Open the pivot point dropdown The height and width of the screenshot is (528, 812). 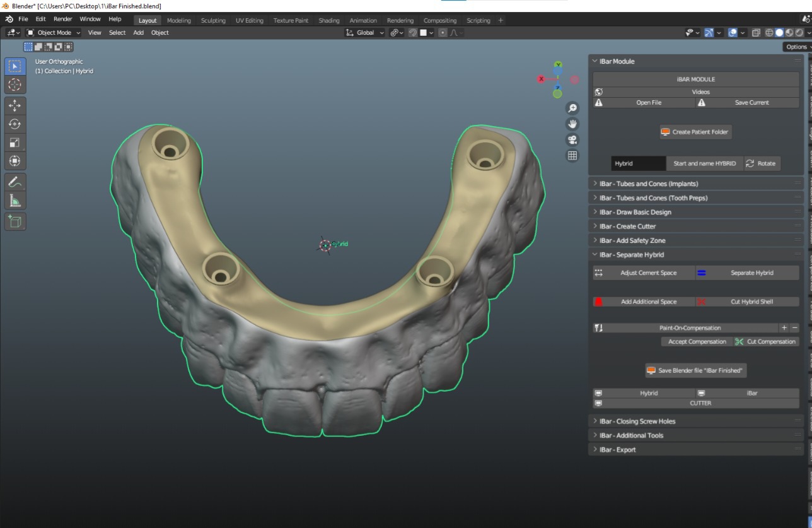point(397,33)
